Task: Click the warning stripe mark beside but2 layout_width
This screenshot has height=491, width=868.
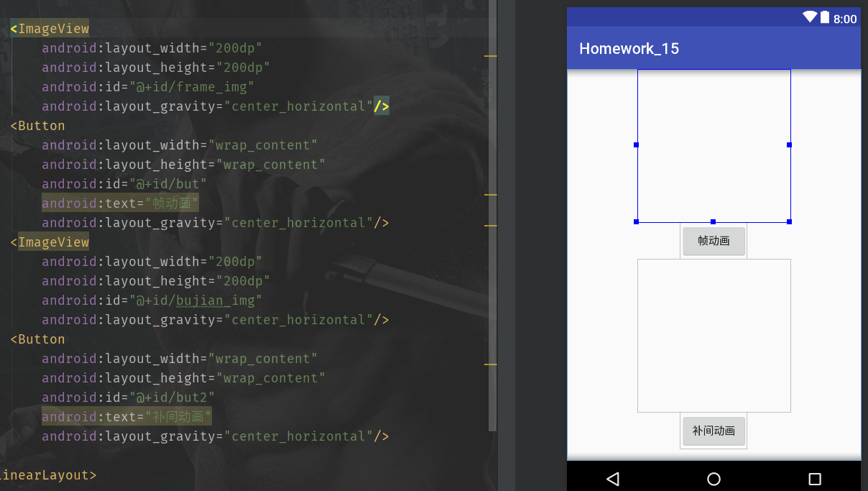Action: (491, 365)
